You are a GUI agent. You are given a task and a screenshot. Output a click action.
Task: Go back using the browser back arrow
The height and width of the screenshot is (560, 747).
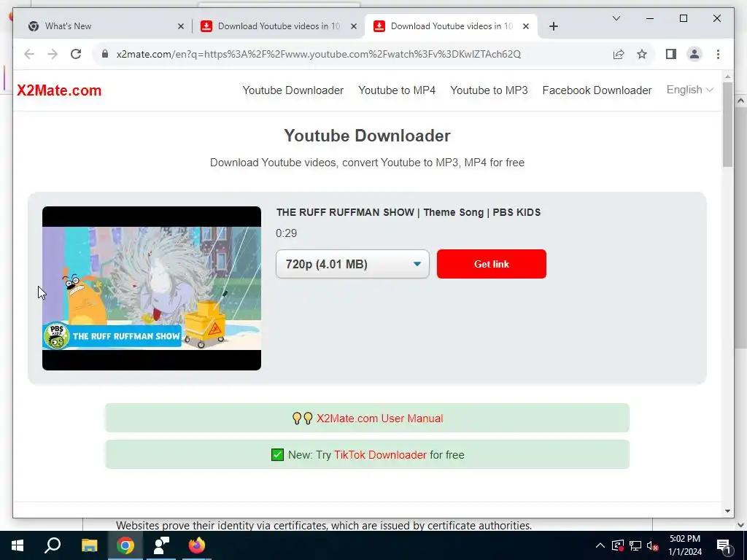[29, 54]
